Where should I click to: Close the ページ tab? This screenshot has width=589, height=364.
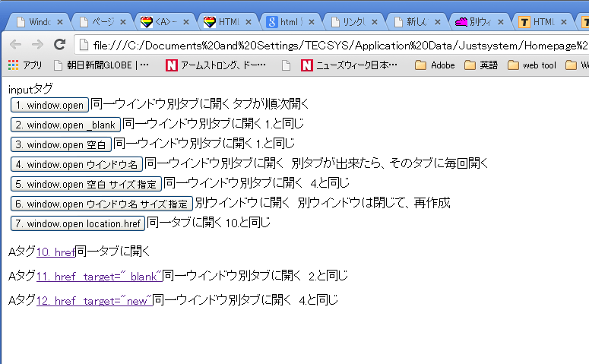coord(123,22)
